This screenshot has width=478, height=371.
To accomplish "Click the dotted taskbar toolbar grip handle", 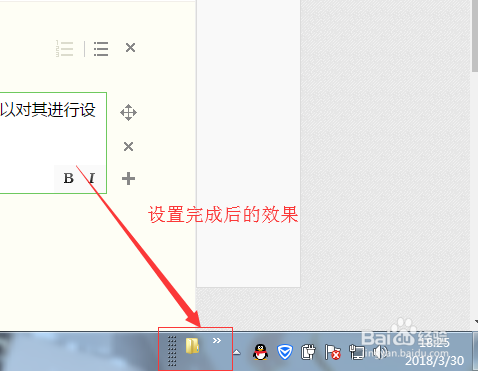I will (172, 351).
